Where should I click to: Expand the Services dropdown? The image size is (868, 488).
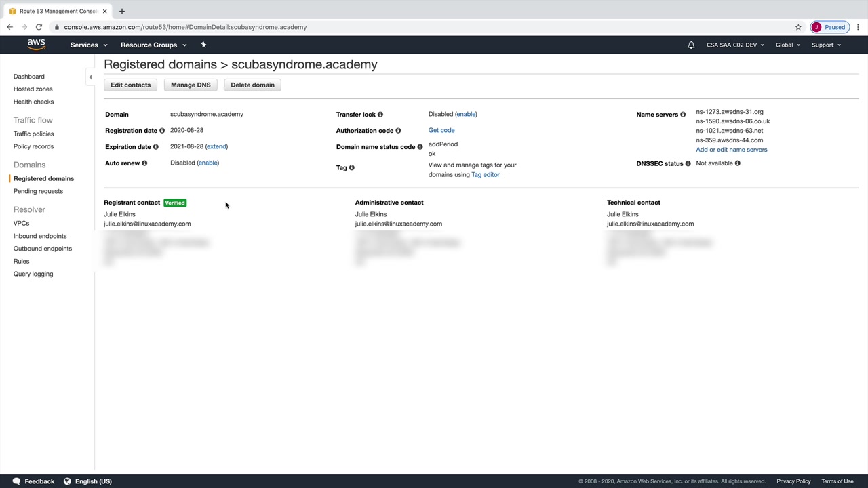(89, 45)
